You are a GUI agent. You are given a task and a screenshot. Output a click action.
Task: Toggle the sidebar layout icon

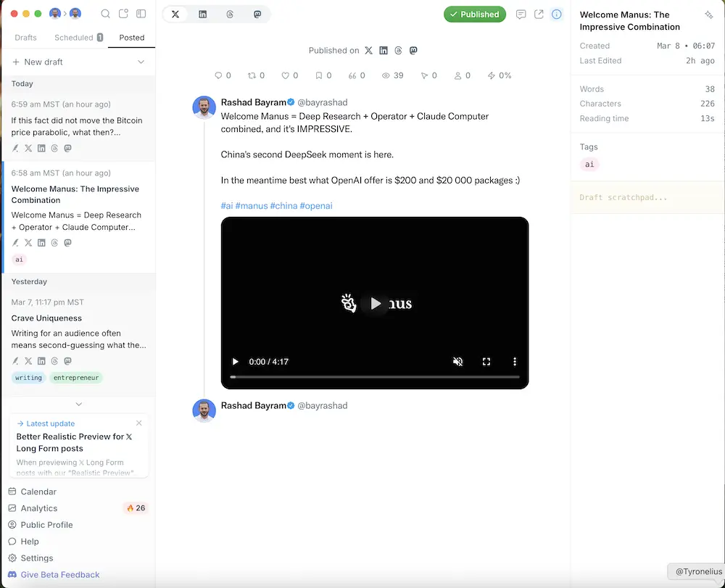(141, 14)
